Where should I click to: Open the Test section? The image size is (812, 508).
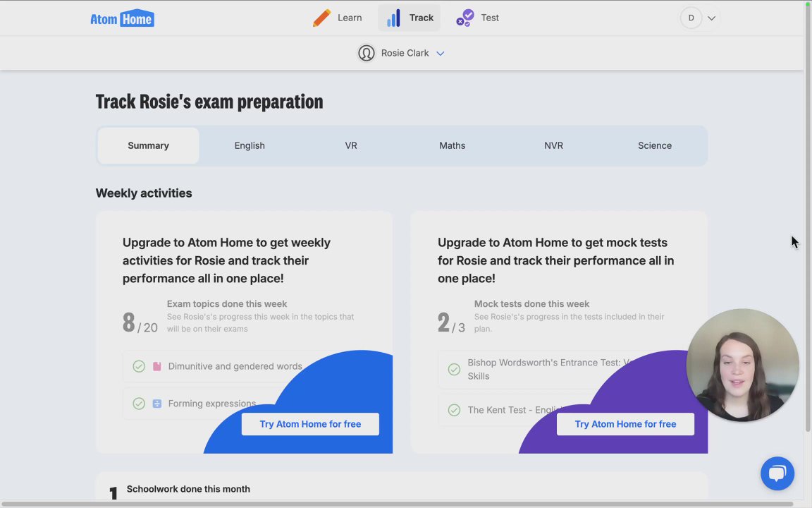477,18
